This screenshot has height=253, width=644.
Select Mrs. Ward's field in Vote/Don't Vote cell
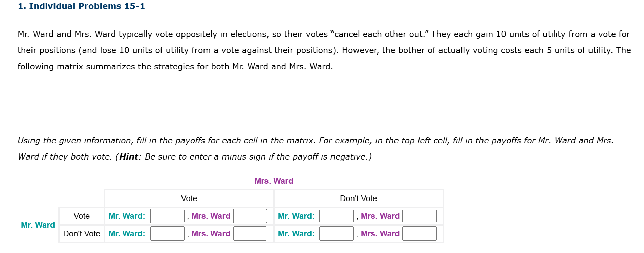pyautogui.click(x=420, y=216)
